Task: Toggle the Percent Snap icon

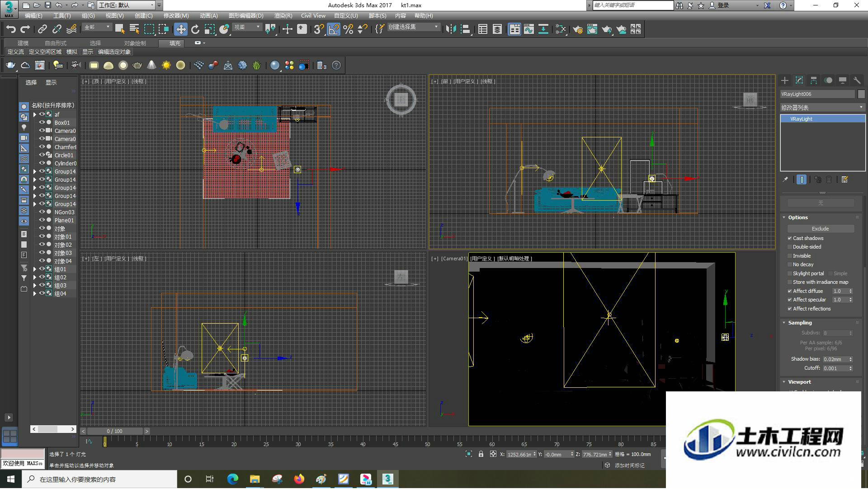Action: tap(348, 29)
